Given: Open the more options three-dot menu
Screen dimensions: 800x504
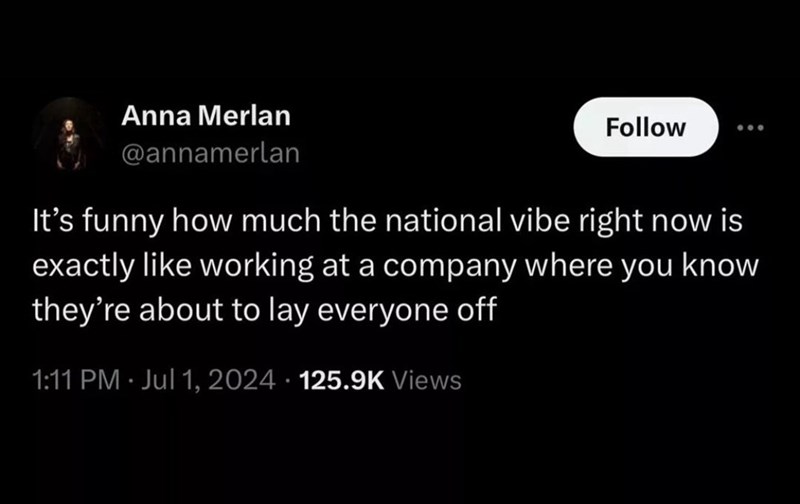Looking at the screenshot, I should (x=748, y=128).
